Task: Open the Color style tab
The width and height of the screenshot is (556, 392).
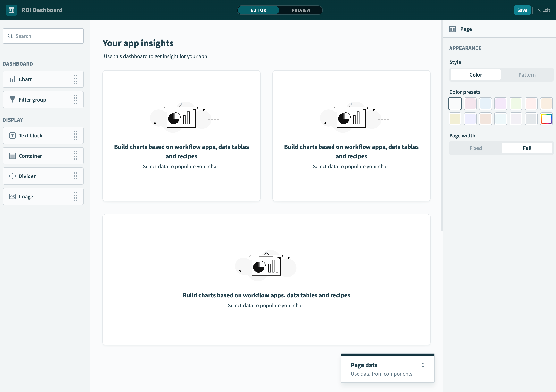Action: pos(475,75)
